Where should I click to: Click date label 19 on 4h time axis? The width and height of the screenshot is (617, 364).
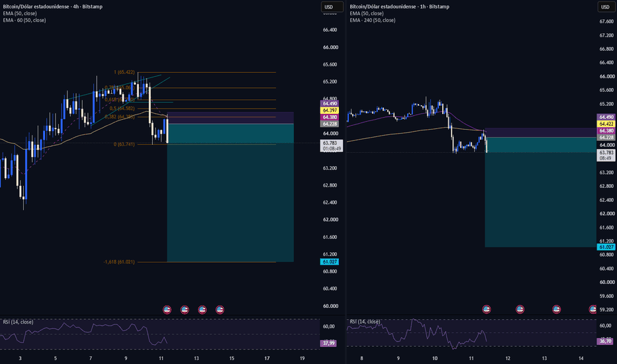tap(302, 358)
